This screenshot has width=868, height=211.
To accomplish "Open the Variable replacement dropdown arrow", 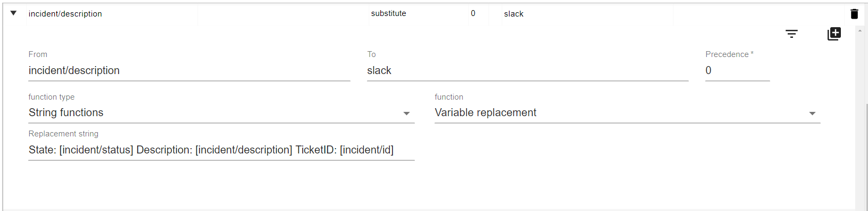I will coord(812,113).
